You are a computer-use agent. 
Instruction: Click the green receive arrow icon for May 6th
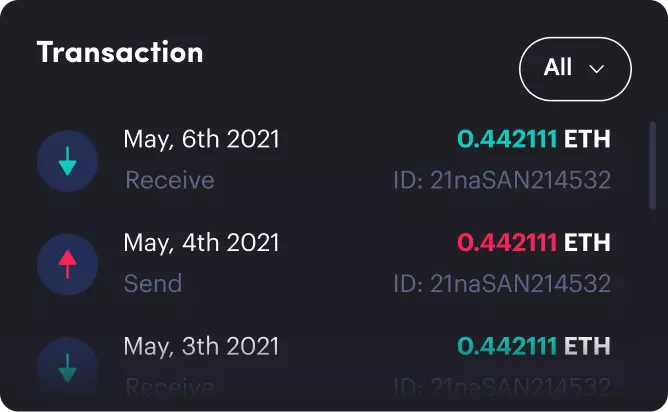click(x=67, y=161)
